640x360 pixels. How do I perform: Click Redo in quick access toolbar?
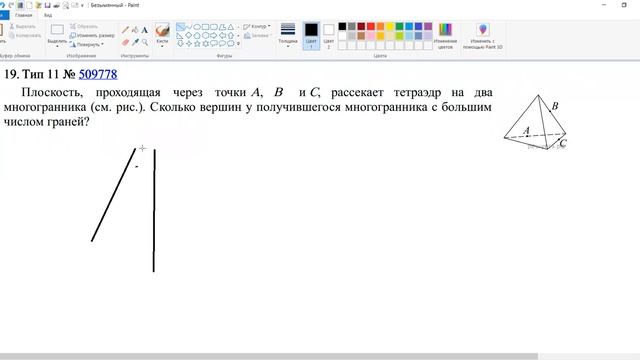tap(11, 5)
